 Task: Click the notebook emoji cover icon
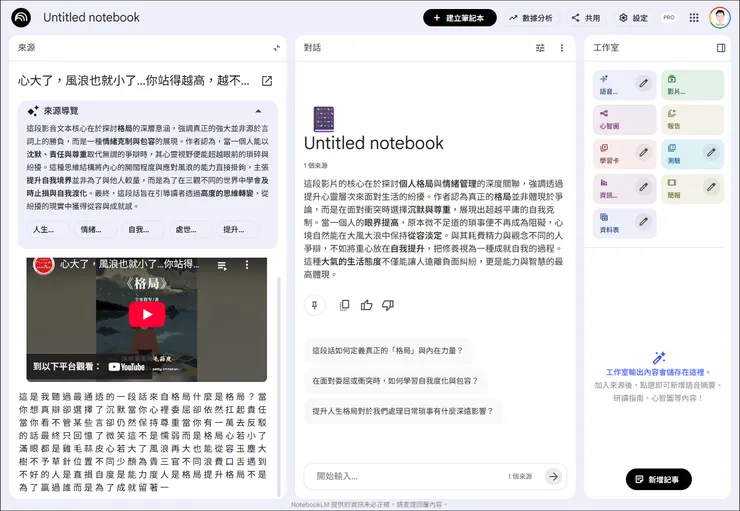[x=324, y=119]
